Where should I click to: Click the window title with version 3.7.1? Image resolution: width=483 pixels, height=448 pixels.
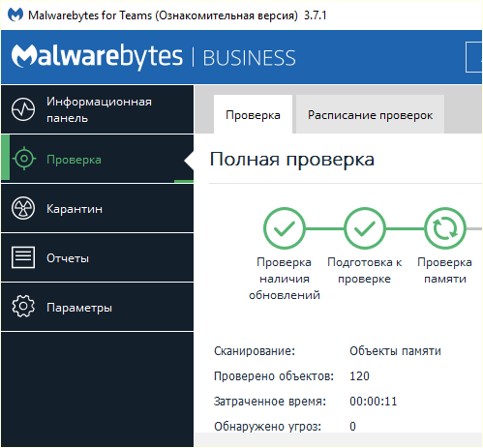pos(177,15)
